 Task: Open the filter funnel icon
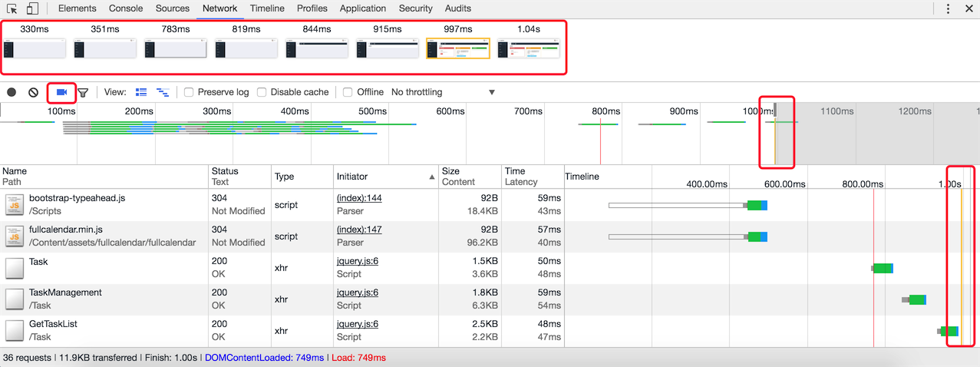click(x=83, y=93)
